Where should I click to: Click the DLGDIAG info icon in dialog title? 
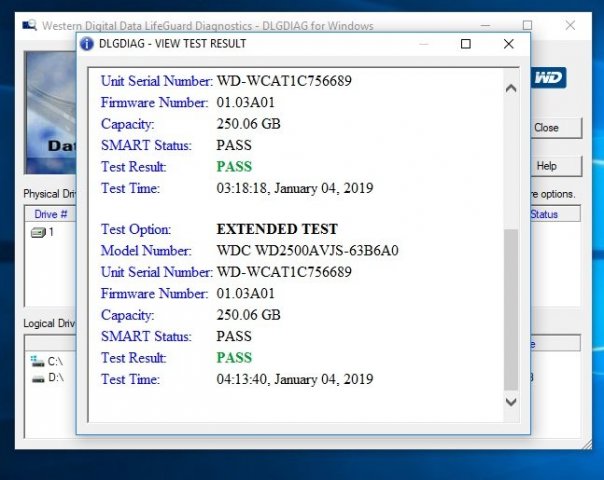87,44
